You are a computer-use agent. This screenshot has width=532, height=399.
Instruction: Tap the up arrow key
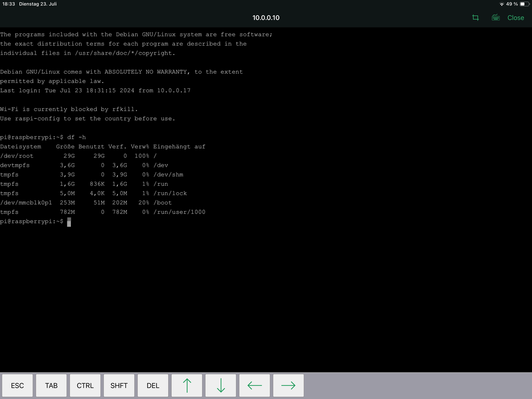187,386
